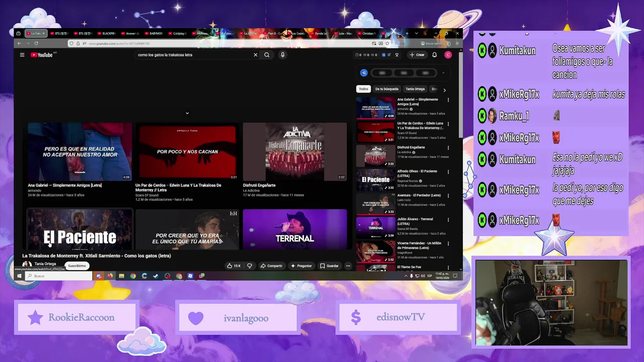The image size is (644, 362).
Task: Open options for Vicente Fernández sidebar video
Action: (x=448, y=243)
